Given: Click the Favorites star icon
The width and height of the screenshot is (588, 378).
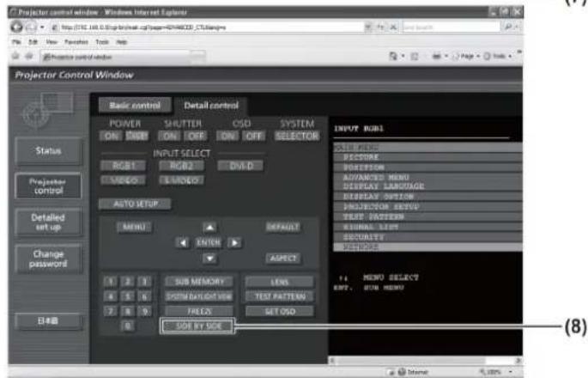Looking at the screenshot, I should click(15, 57).
